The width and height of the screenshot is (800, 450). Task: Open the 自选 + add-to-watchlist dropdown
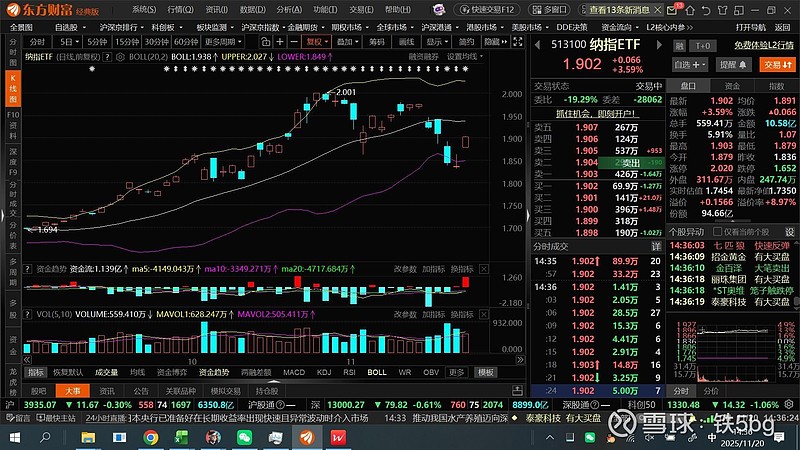point(690,65)
